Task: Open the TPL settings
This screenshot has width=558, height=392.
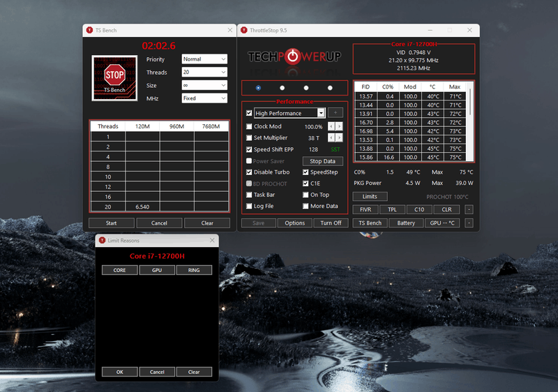Action: coord(392,209)
